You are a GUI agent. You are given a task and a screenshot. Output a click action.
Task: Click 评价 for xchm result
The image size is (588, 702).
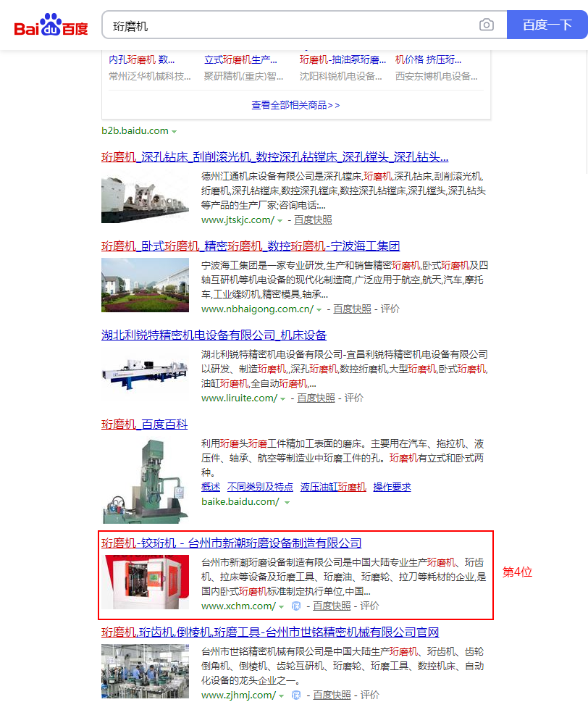click(x=369, y=606)
